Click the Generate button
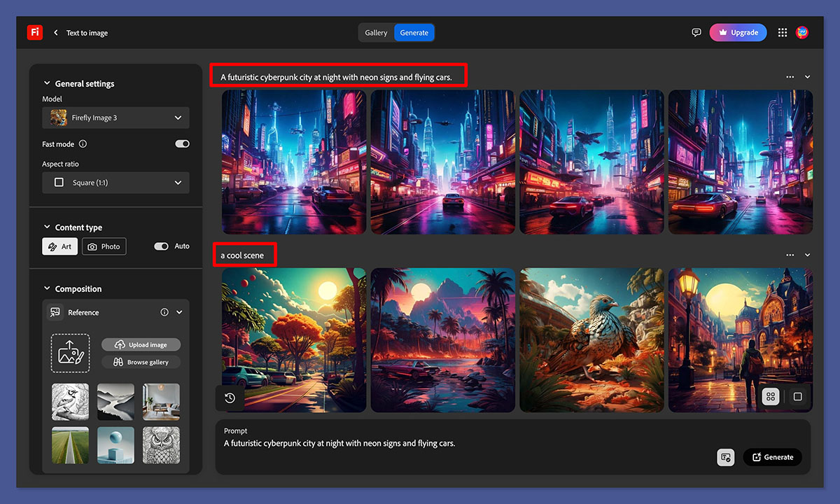 coord(772,457)
